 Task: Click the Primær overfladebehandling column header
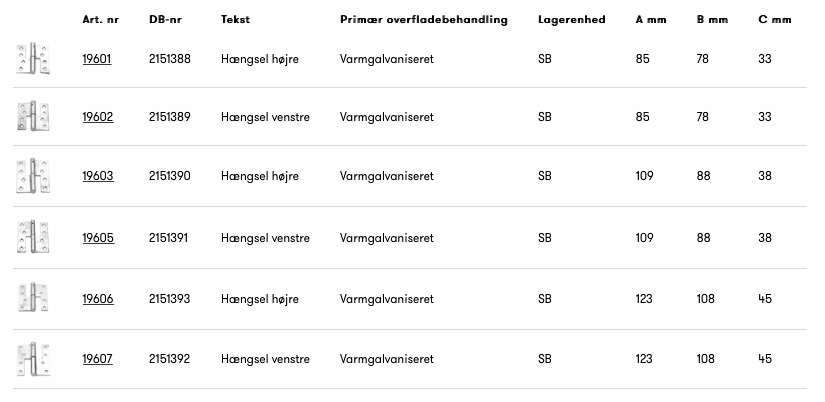[424, 20]
